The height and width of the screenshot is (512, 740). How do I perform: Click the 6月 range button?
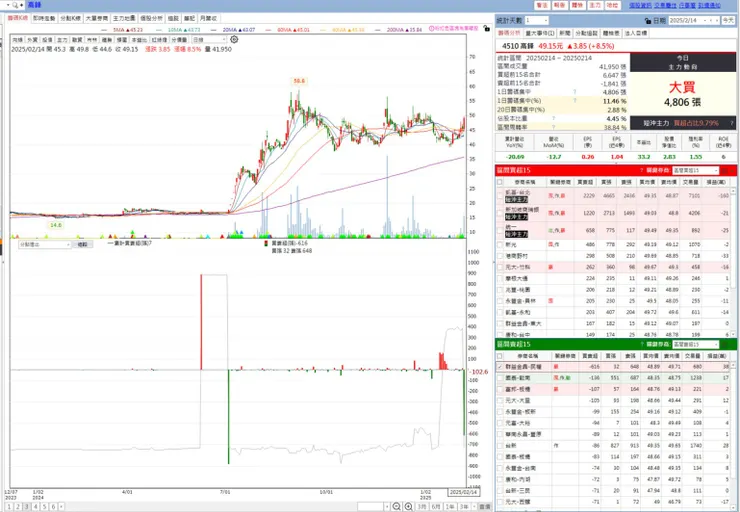436,506
